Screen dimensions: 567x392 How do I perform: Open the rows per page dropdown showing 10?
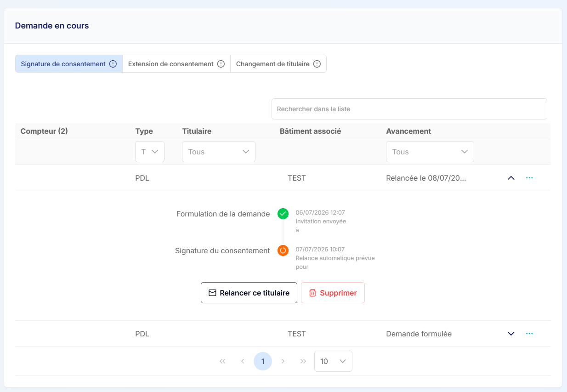333,361
